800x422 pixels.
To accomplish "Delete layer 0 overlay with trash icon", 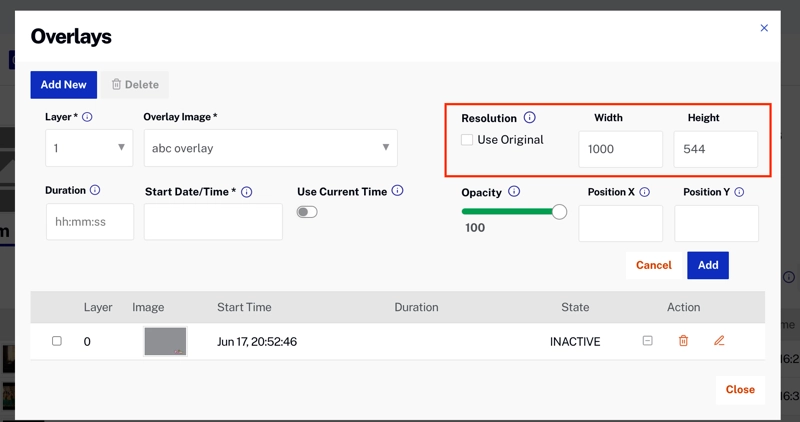I will point(684,341).
